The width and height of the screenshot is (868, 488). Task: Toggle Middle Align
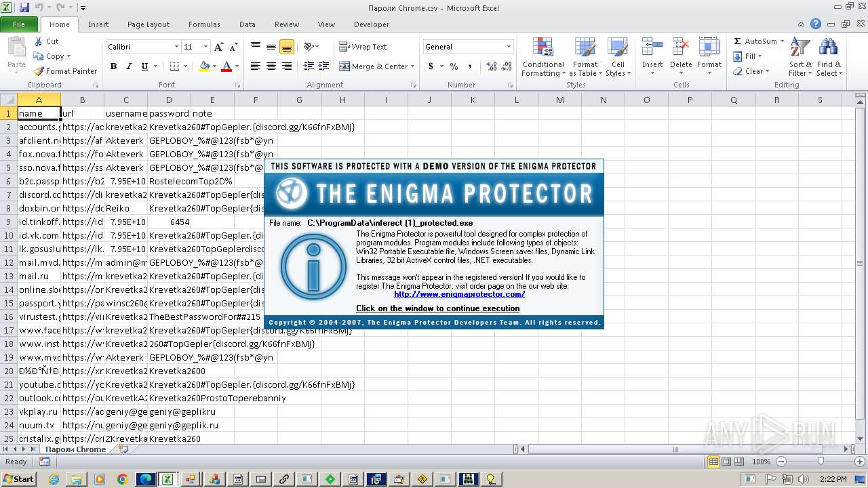click(x=271, y=47)
